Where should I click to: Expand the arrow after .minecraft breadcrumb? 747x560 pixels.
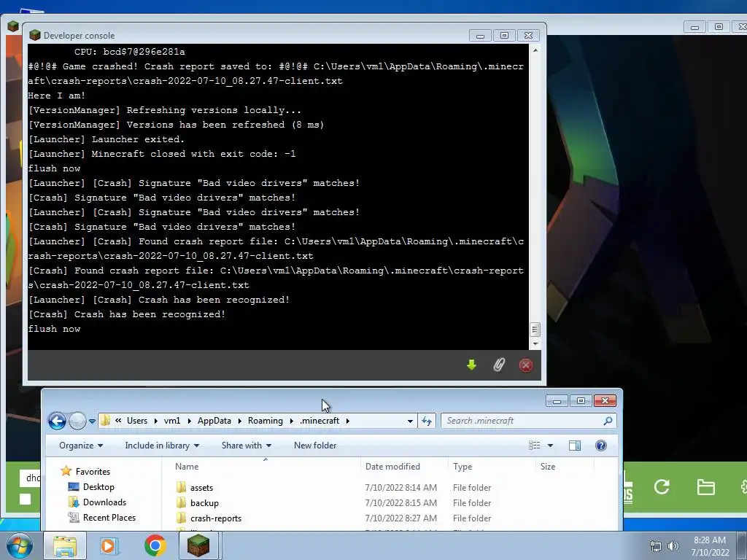[x=348, y=421]
